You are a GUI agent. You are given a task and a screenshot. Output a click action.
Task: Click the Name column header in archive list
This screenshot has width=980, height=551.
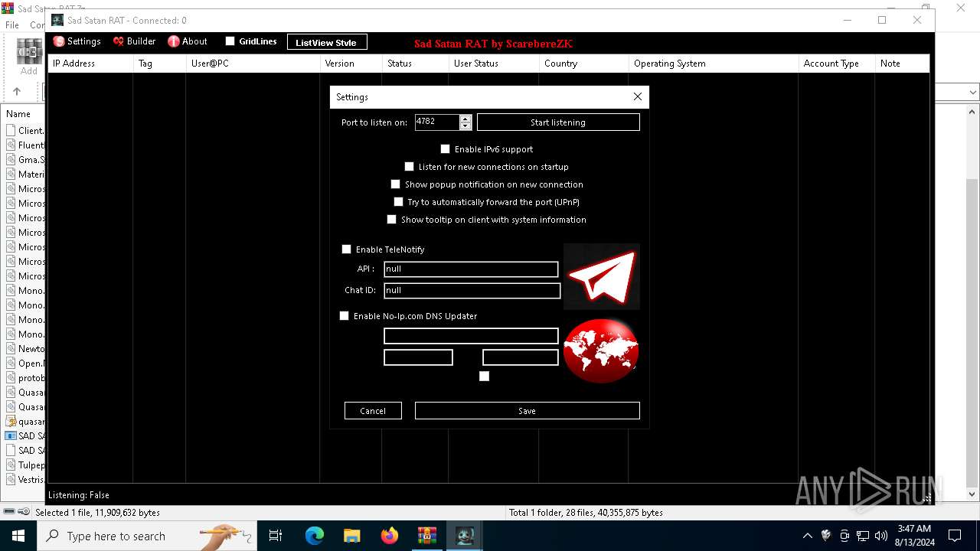[18, 114]
